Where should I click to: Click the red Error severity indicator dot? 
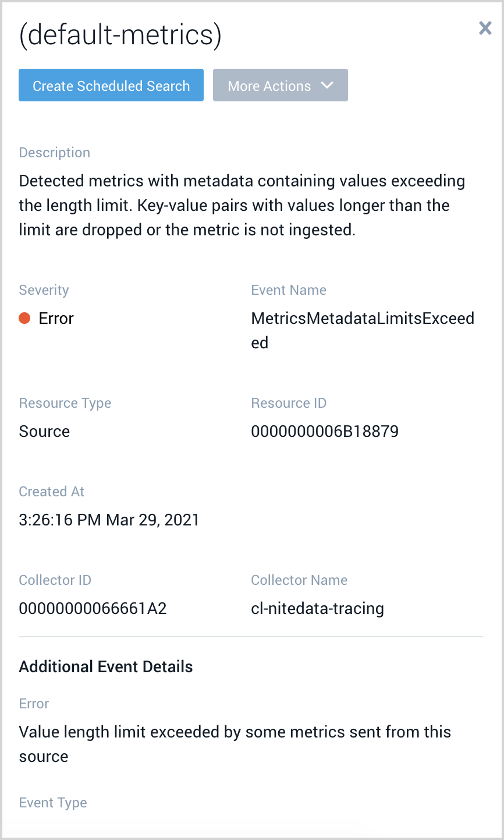click(x=24, y=318)
